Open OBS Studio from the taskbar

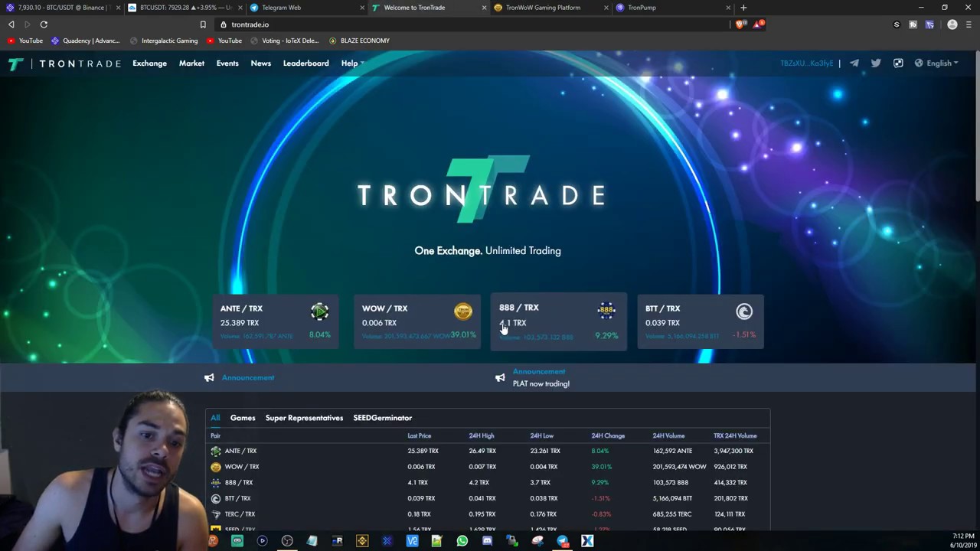(x=287, y=541)
